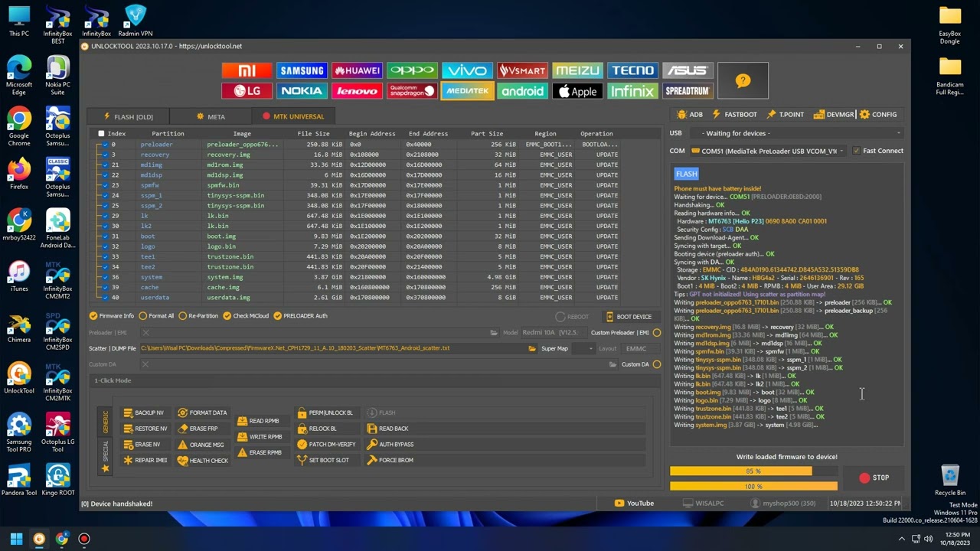
Task: Open Windows Start menu
Action: coord(16,539)
